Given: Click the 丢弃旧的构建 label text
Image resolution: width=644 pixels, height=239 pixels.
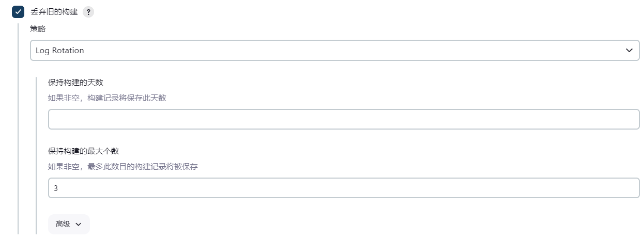Looking at the screenshot, I should (x=54, y=12).
